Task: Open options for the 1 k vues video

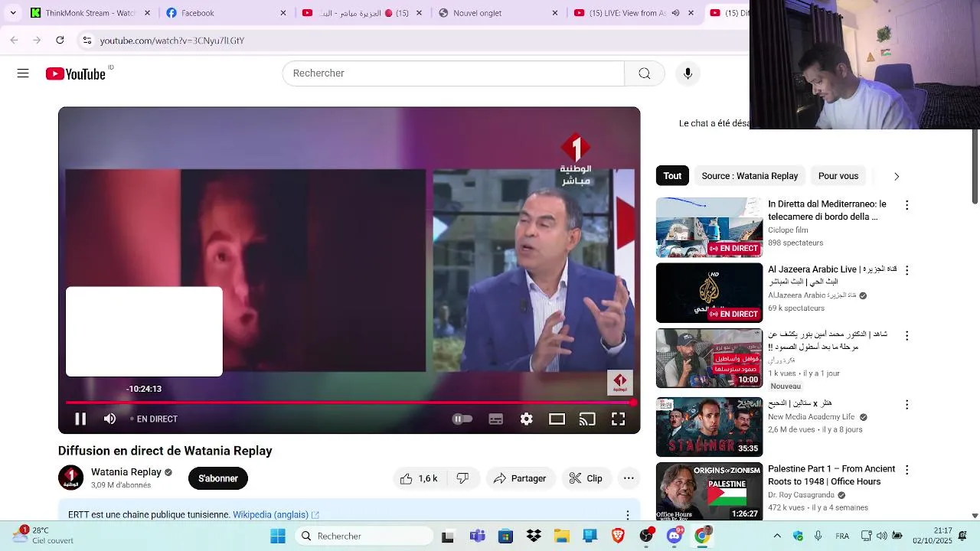Action: (907, 335)
